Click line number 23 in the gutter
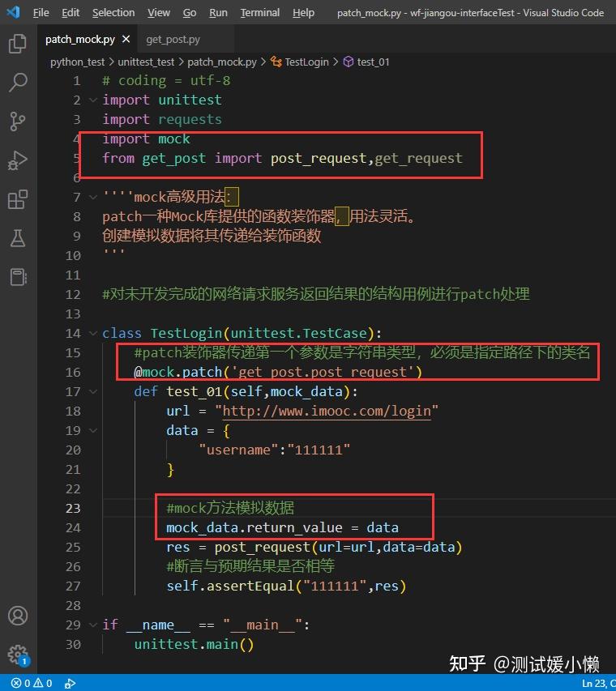616x691 pixels. point(73,509)
